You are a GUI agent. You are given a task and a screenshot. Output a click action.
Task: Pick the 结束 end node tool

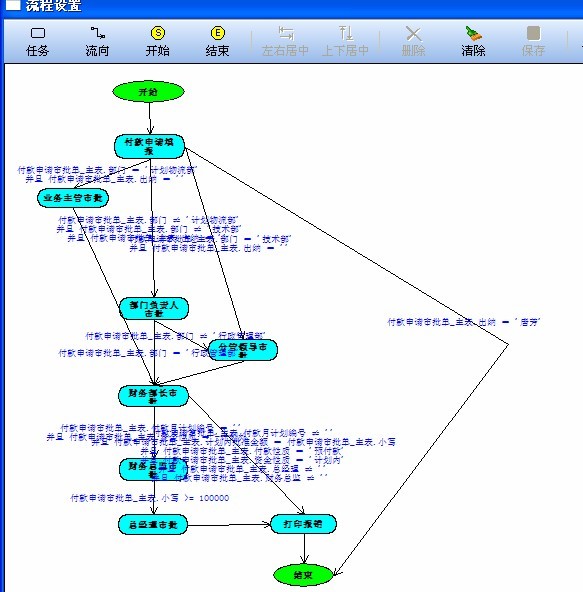coord(217,33)
